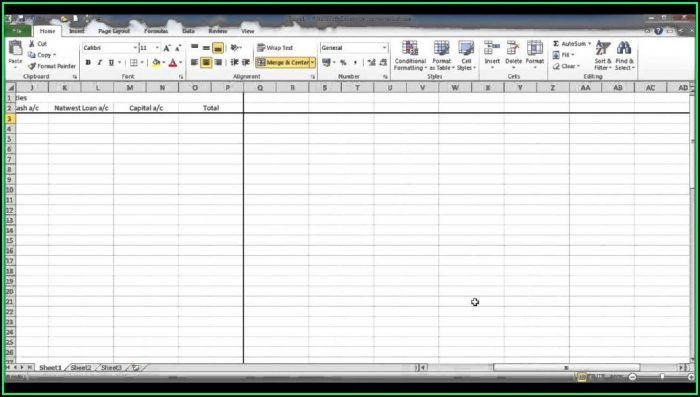
Task: Open Format as Table gallery
Action: (442, 55)
